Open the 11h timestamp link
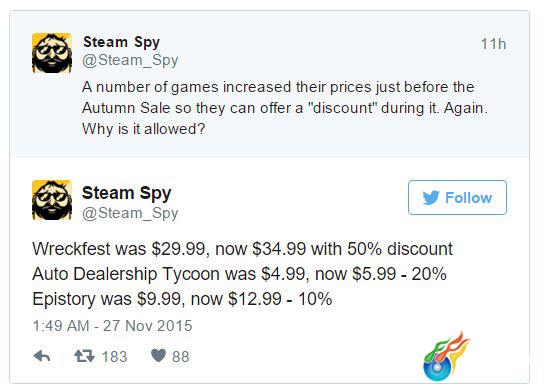This screenshot has width=547, height=389. click(x=493, y=44)
